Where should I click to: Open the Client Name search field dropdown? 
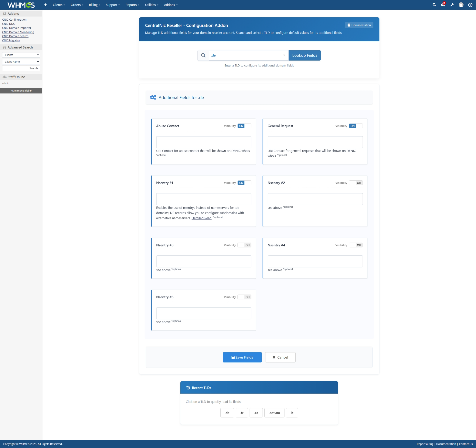pyautogui.click(x=21, y=62)
